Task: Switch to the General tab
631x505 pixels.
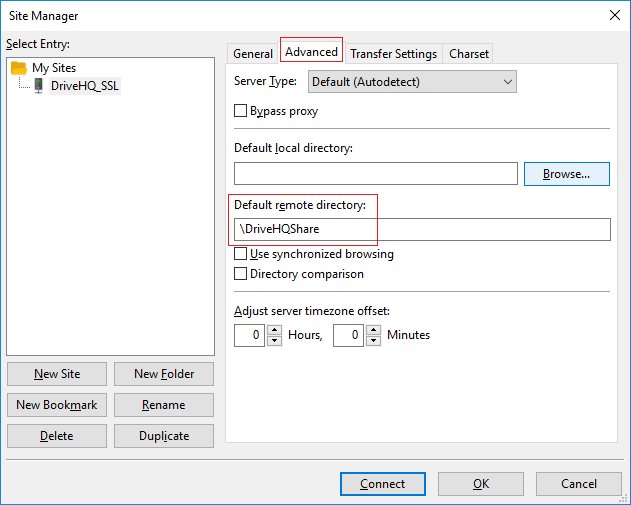Action: (253, 54)
